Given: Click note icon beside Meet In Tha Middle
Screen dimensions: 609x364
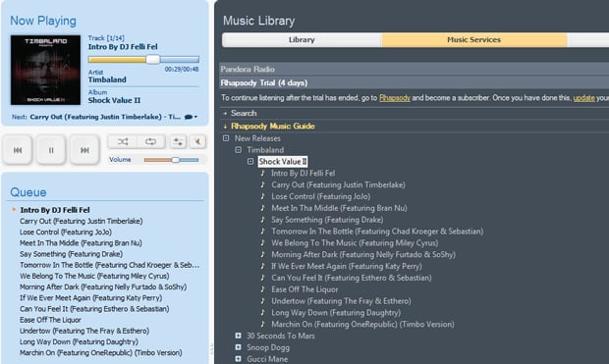Looking at the screenshot, I should [x=263, y=208].
